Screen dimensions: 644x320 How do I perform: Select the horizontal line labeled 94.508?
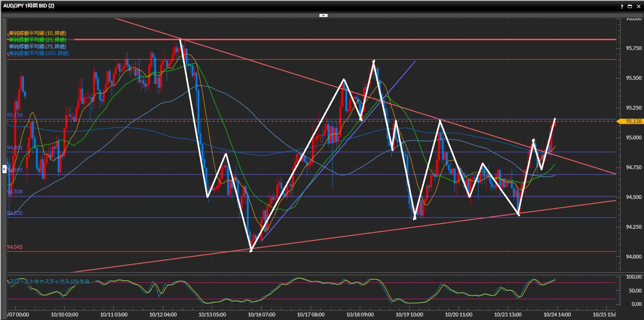tap(15, 192)
